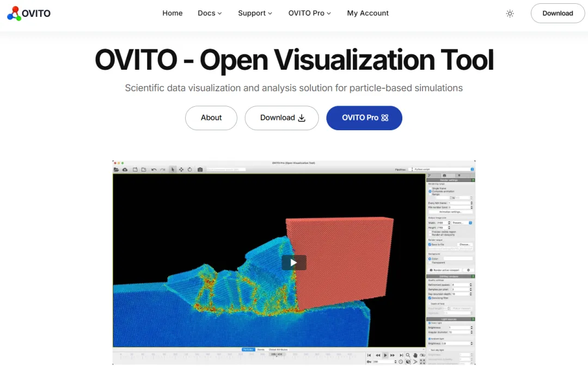This screenshot has height=371, width=588.
Task: Click the blue OVITO Pro button
Action: [x=364, y=118]
